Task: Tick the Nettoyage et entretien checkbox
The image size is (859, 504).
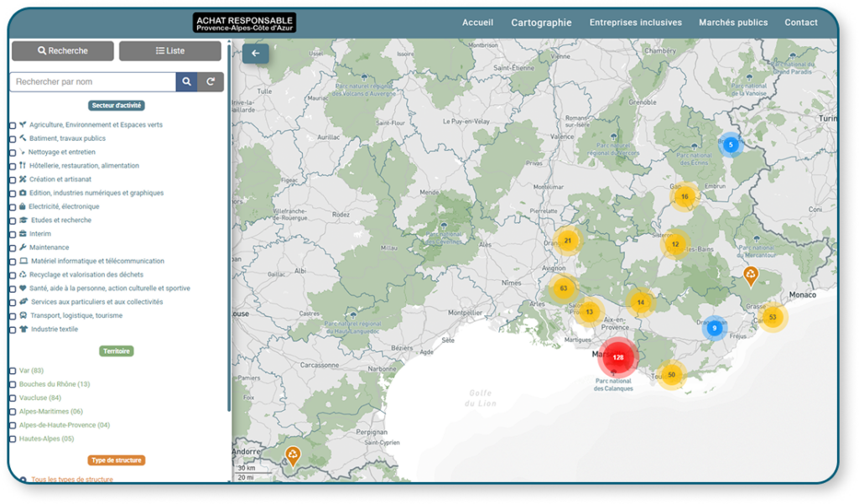Action: [x=13, y=153]
